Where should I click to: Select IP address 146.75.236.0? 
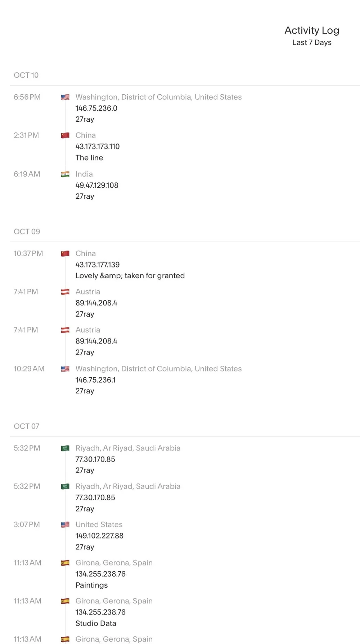[x=96, y=108]
